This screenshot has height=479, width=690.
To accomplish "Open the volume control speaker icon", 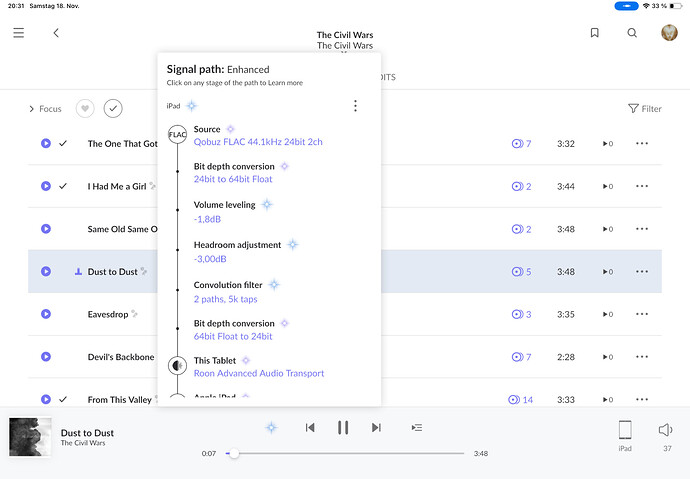I will coord(666,430).
